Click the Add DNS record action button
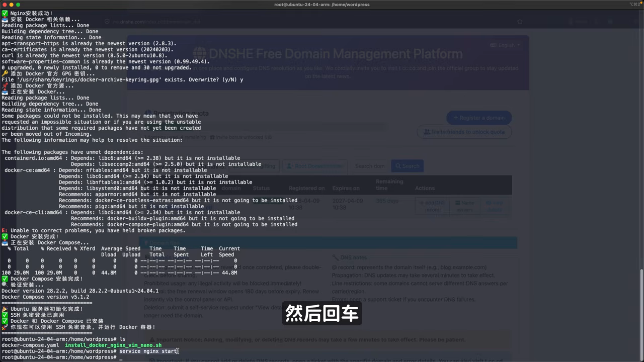 pos(431,206)
